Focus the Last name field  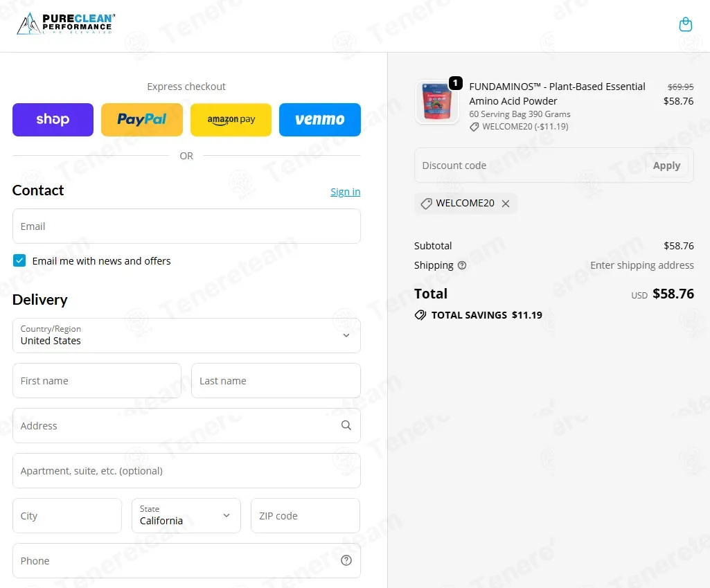(x=276, y=381)
